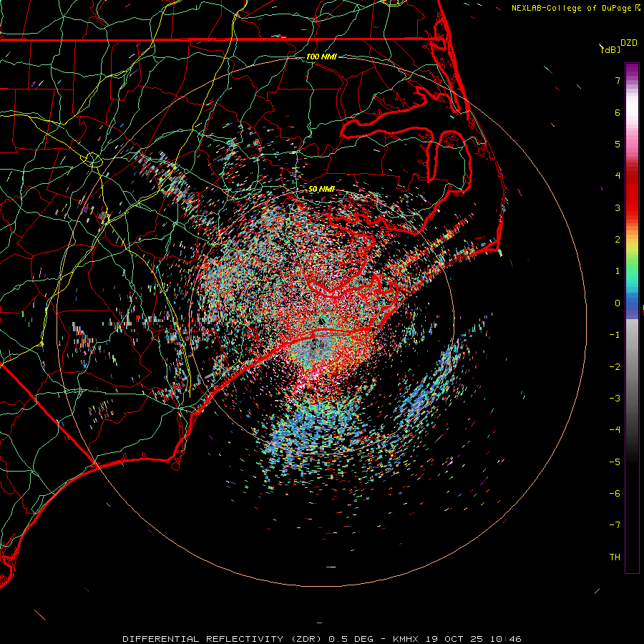
Task: Click the 4 value on the color scale
Action: pos(618,176)
